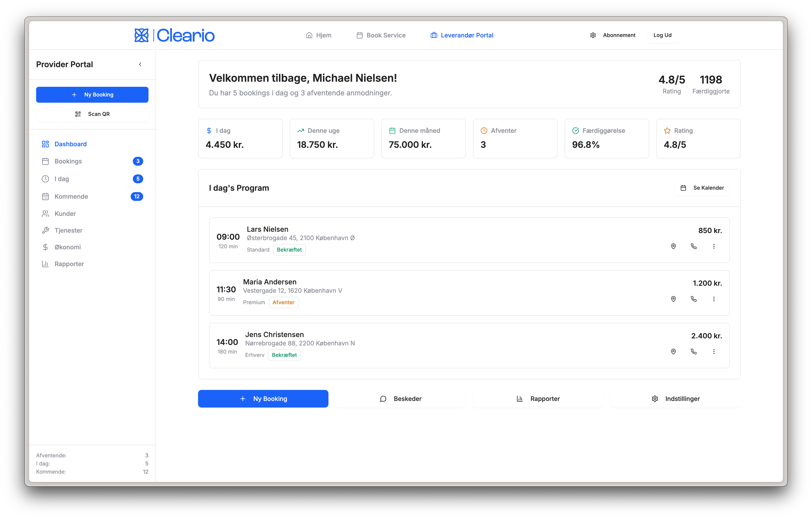
Task: Open the three-dot menu for Lars Nielsen
Action: point(714,246)
